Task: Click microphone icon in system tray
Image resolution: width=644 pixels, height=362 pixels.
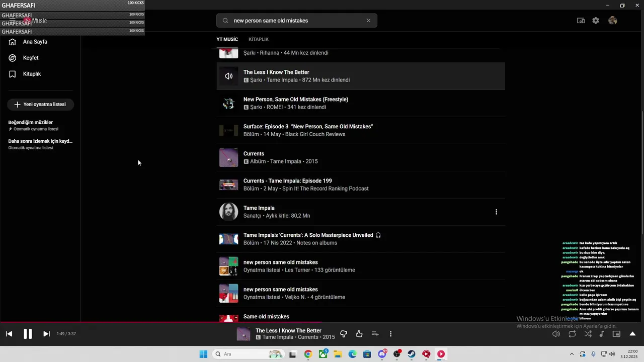Action: pyautogui.click(x=593, y=354)
